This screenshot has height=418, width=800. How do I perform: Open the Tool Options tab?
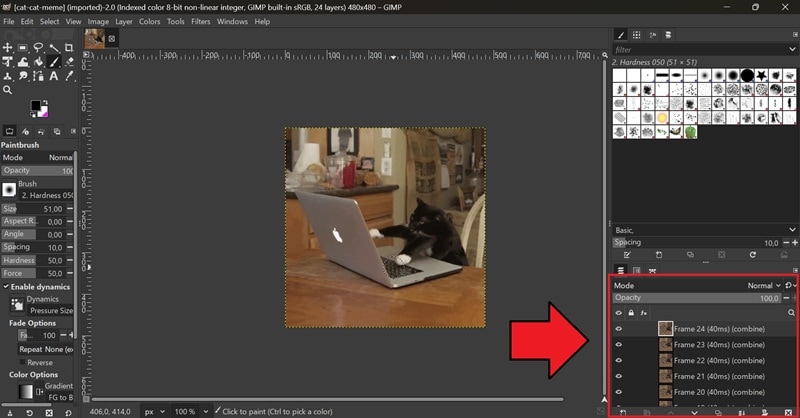(9, 131)
